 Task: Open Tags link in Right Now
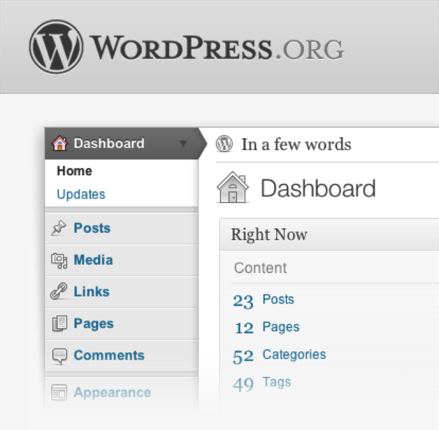click(x=277, y=382)
